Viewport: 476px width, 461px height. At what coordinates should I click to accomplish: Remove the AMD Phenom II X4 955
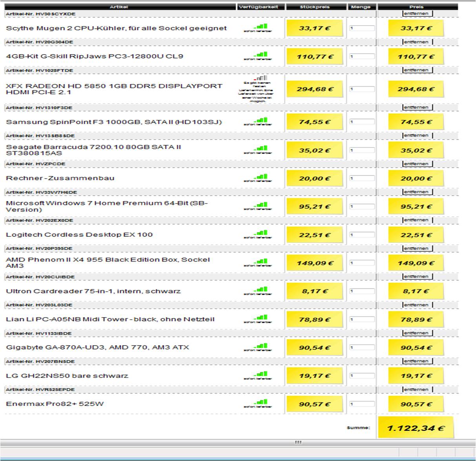pos(418,248)
